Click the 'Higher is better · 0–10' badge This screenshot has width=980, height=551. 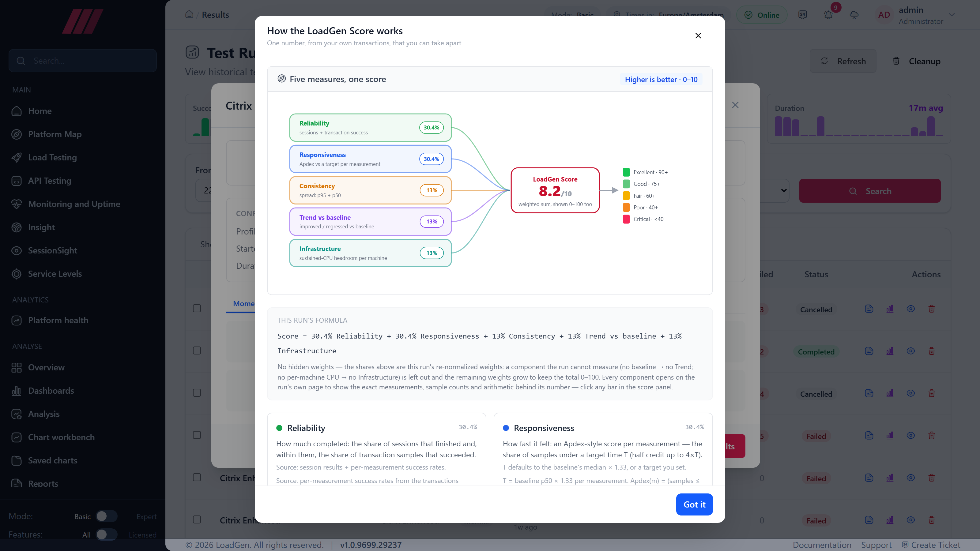[x=661, y=79]
